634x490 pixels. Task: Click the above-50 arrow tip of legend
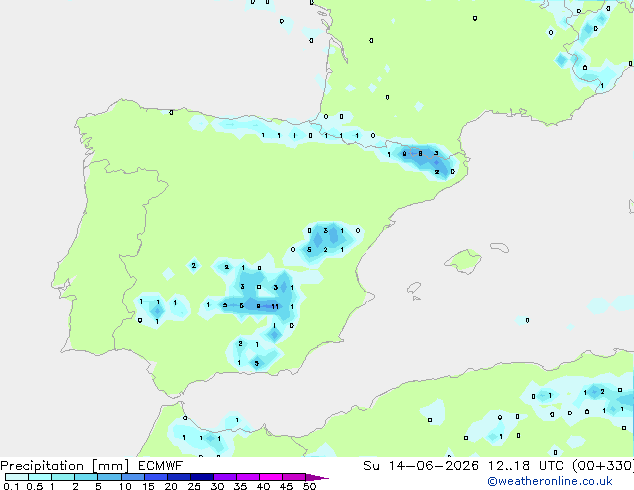point(317,477)
